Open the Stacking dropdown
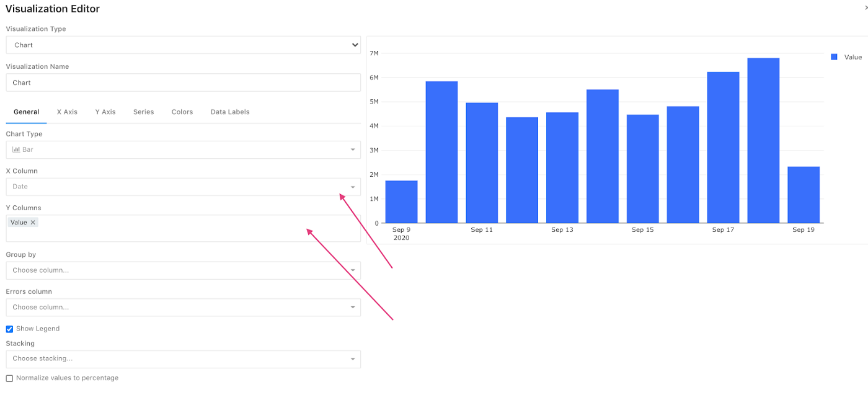 (183, 358)
